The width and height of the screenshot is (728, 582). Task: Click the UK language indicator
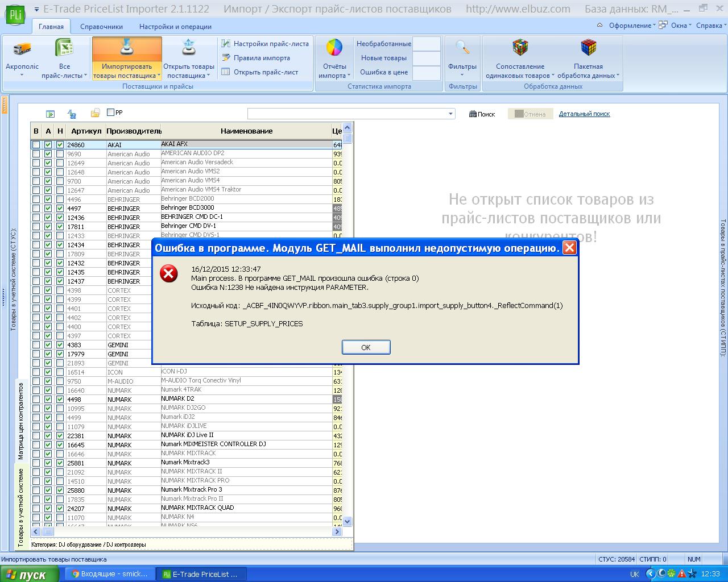pos(635,574)
